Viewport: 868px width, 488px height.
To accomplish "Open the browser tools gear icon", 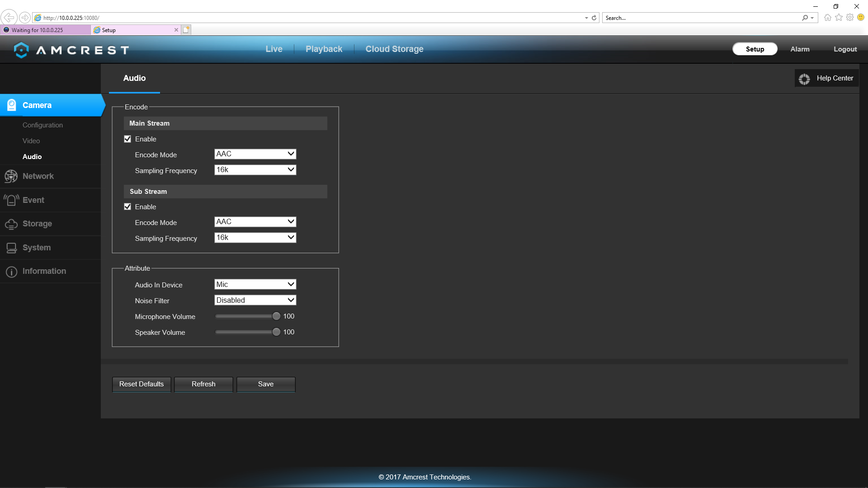I will click(x=850, y=18).
